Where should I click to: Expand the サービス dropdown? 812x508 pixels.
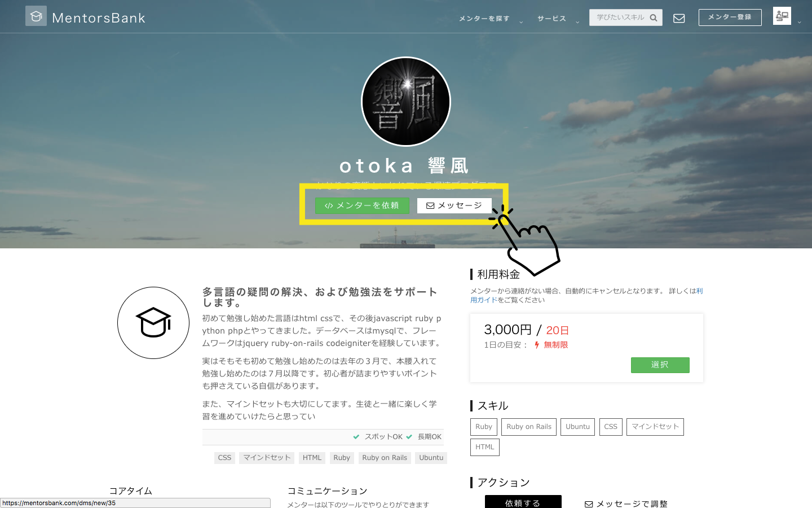[551, 18]
